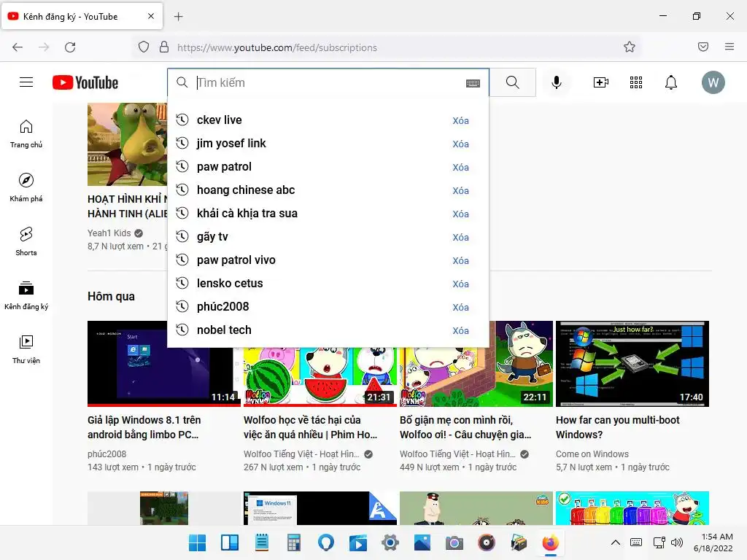Open taskbar volume control
Image resolution: width=747 pixels, height=560 pixels.
coord(676,542)
